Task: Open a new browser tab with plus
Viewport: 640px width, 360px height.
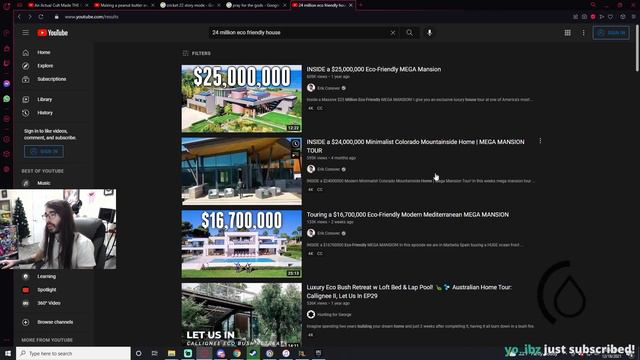Action: click(361, 5)
